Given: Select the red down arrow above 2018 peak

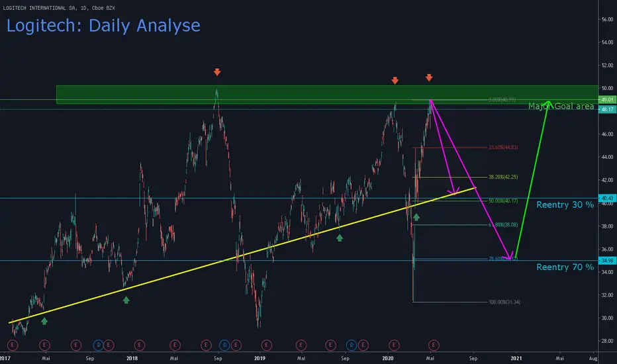Looking at the screenshot, I should coord(217,72).
